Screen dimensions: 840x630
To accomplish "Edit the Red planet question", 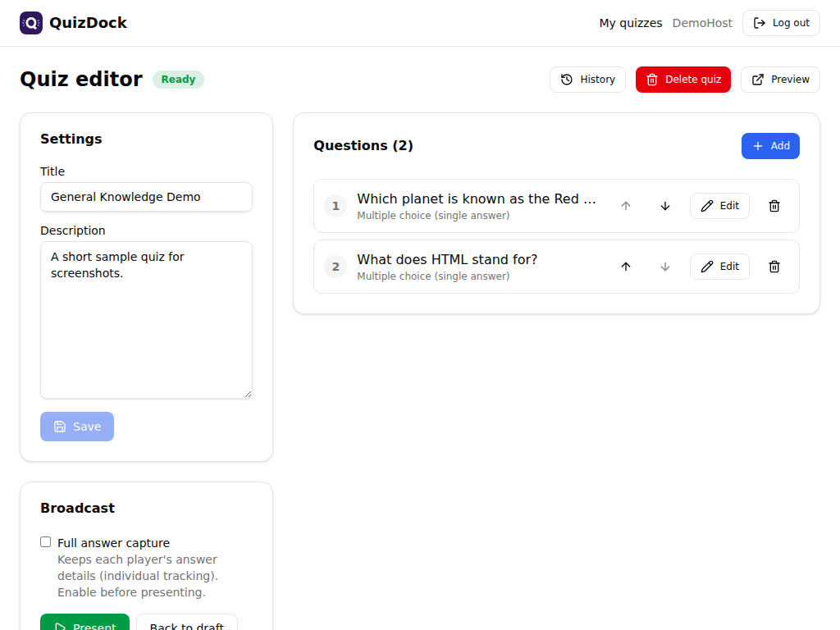I will click(719, 206).
